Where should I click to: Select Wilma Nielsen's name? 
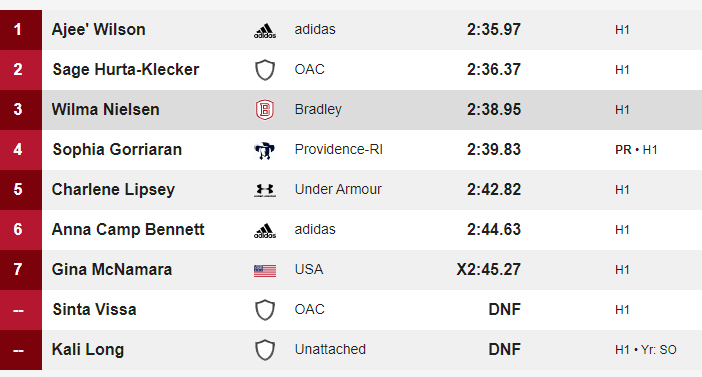(x=106, y=109)
